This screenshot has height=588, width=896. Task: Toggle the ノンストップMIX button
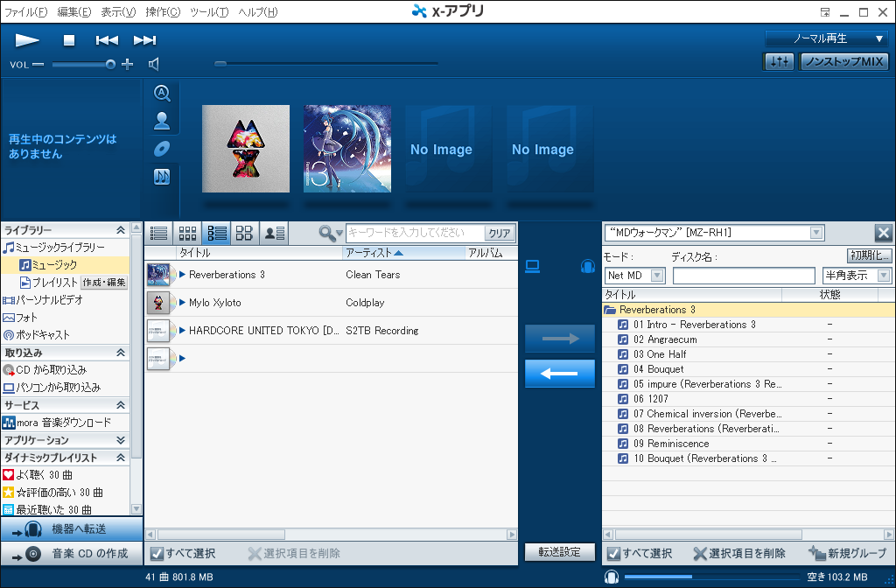click(x=844, y=62)
